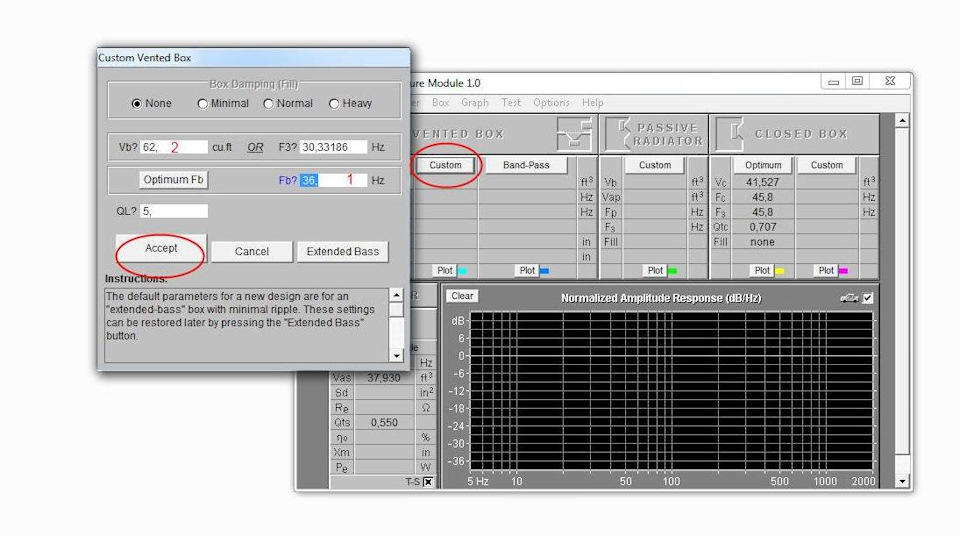The height and width of the screenshot is (536, 960).
Task: Maximize the main module window
Action: point(857,81)
